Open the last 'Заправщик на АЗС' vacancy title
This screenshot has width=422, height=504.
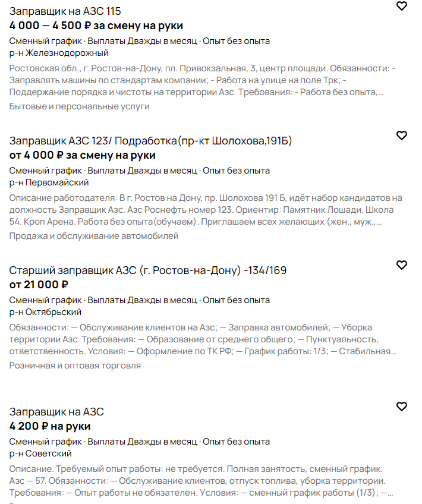[x=56, y=412]
